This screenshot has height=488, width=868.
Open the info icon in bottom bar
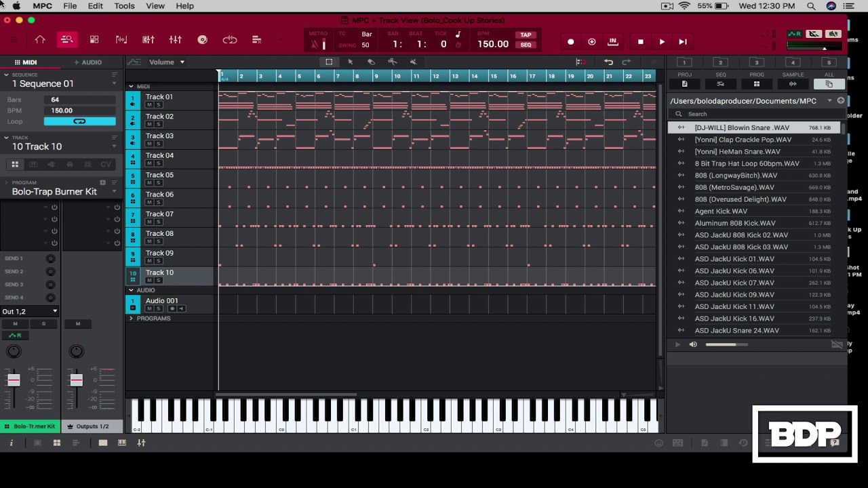click(11, 443)
